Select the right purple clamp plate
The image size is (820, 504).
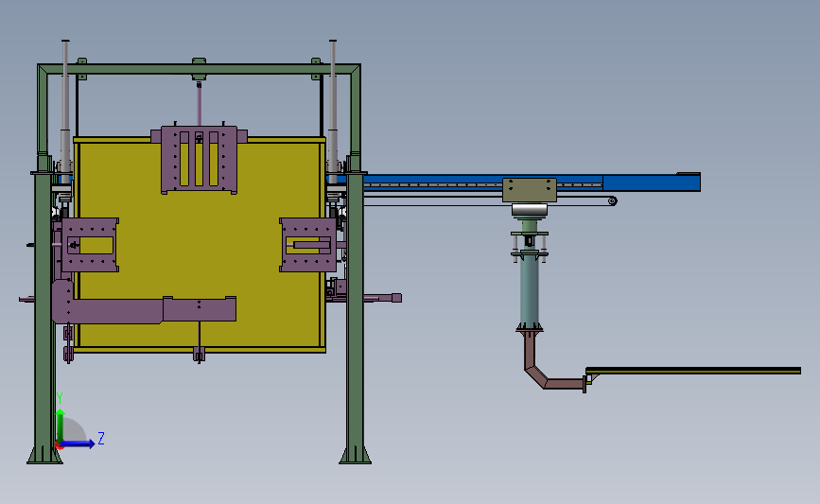pyautogui.click(x=308, y=245)
